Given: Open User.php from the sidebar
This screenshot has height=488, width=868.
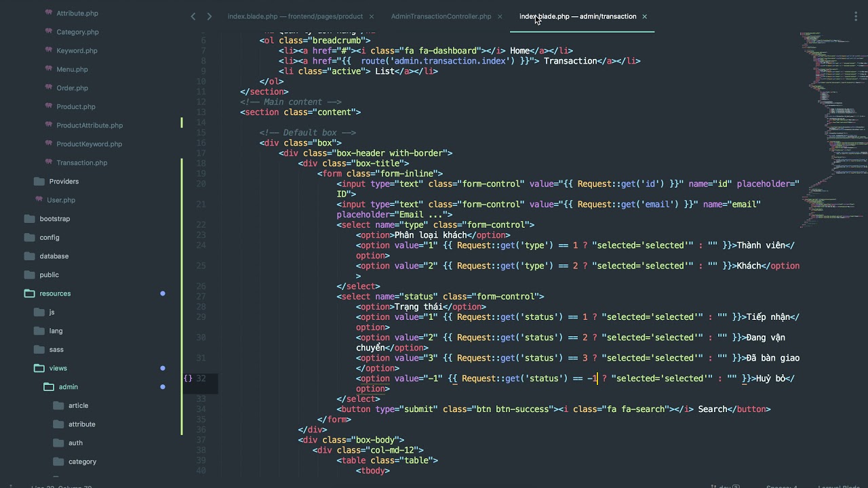Looking at the screenshot, I should click(61, 200).
